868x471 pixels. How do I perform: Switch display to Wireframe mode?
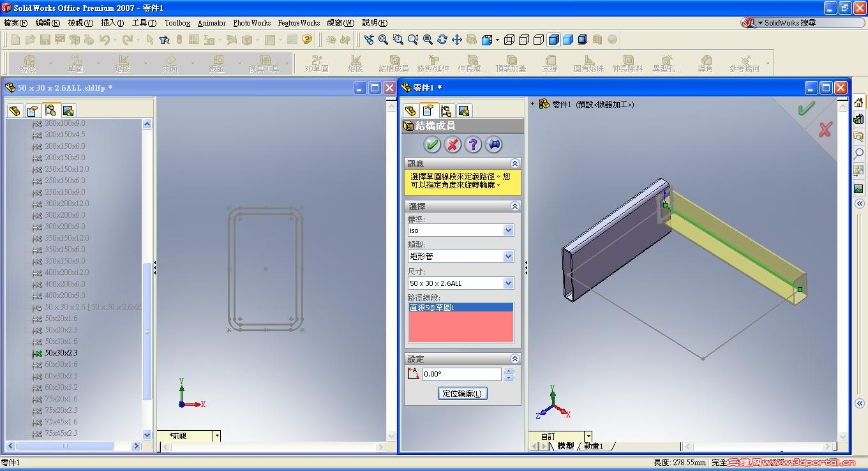[509, 40]
